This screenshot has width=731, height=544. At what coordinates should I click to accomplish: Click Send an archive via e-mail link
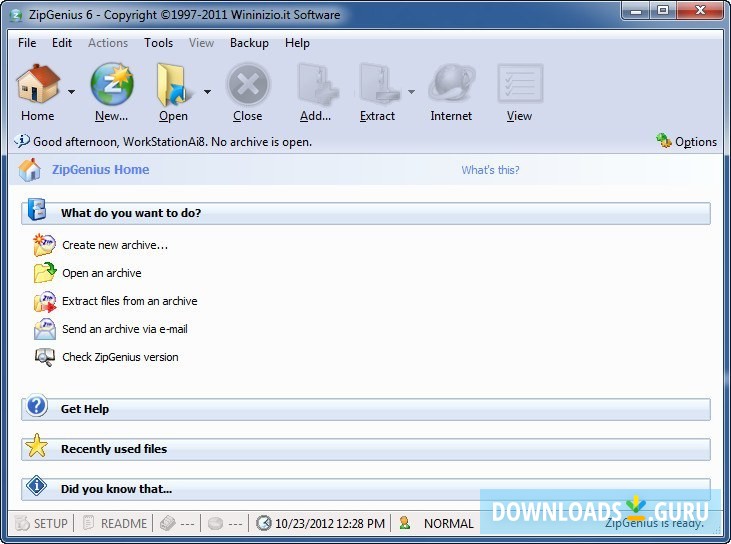coord(125,329)
